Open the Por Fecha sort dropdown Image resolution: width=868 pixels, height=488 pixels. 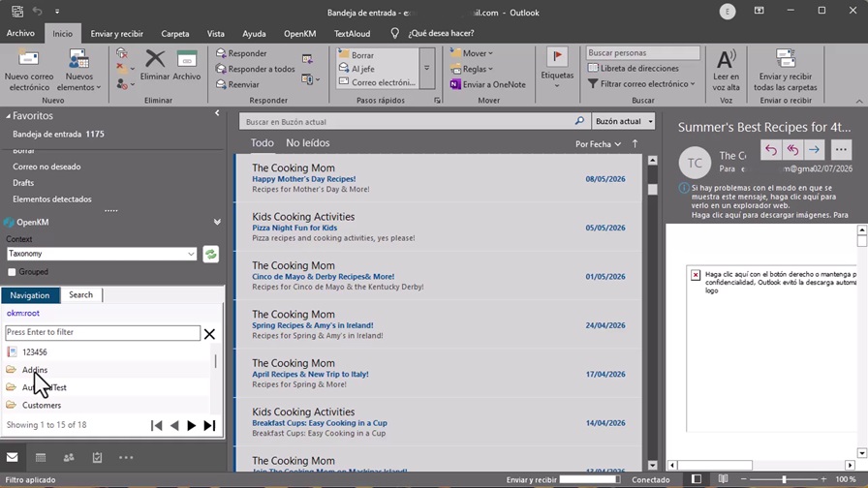tap(598, 144)
